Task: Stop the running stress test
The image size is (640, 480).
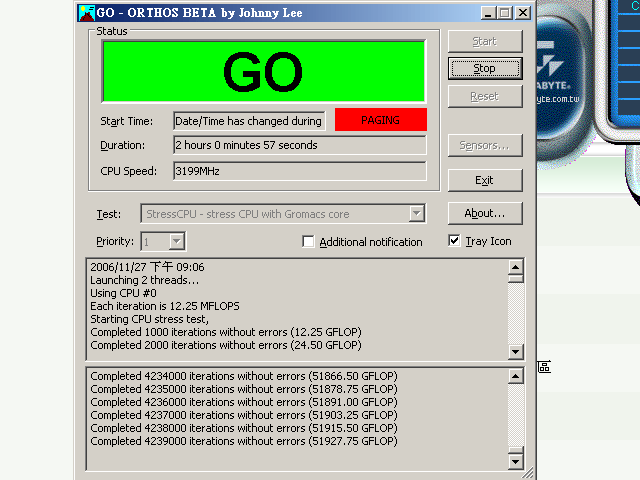Action: coord(485,69)
